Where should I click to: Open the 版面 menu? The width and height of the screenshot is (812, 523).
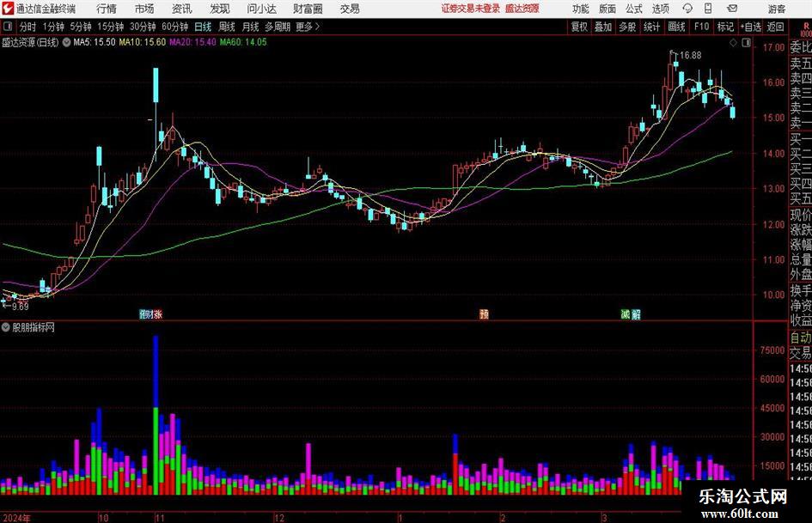click(x=607, y=9)
